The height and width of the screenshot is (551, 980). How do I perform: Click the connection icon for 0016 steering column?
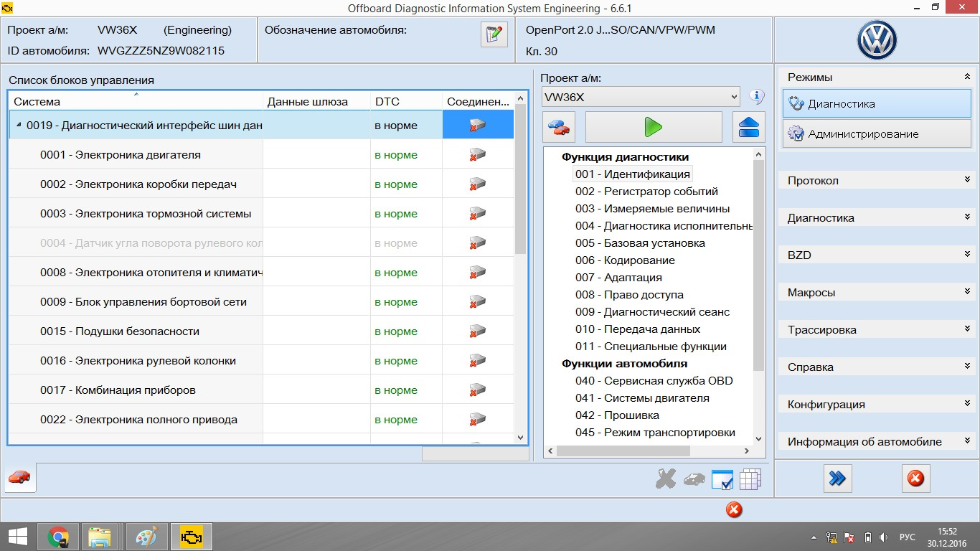478,361
